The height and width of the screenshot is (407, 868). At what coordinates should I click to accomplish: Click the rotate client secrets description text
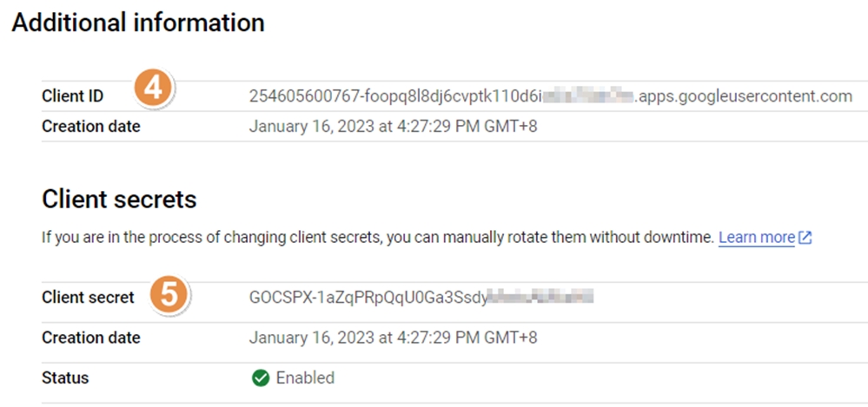click(377, 238)
